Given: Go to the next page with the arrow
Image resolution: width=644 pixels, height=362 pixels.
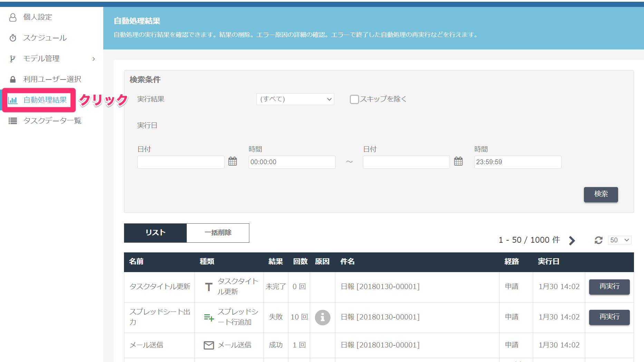Looking at the screenshot, I should 572,240.
